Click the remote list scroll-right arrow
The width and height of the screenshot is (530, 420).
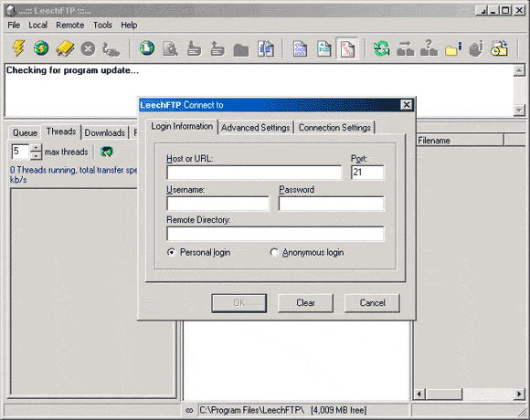pos(519,394)
